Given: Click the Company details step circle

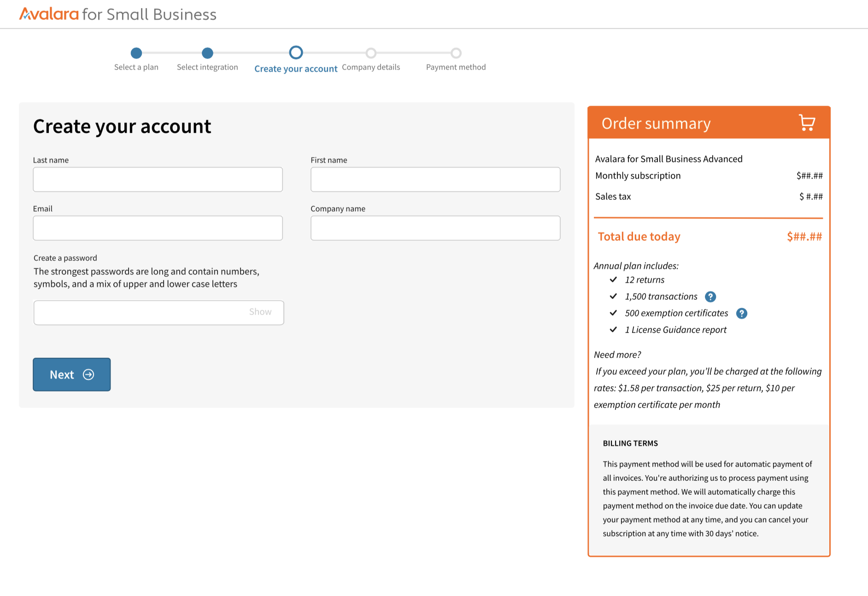Looking at the screenshot, I should click(x=371, y=53).
